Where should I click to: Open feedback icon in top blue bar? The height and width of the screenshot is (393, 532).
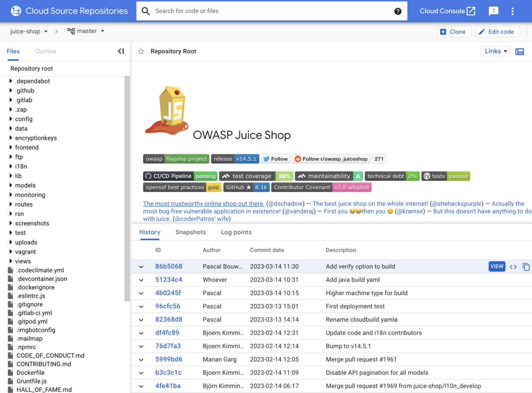coord(493,11)
